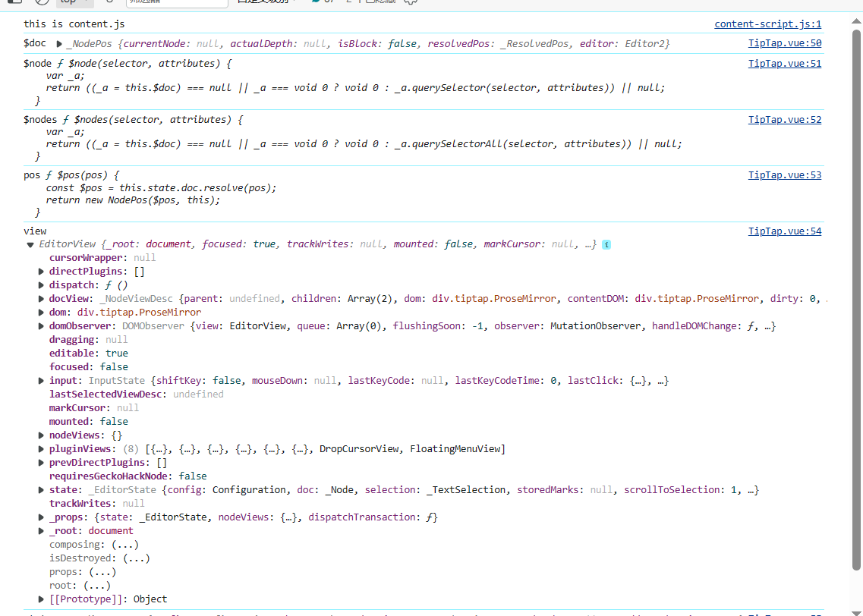
Task: Click the info icon beside EditorView object
Action: click(x=606, y=245)
